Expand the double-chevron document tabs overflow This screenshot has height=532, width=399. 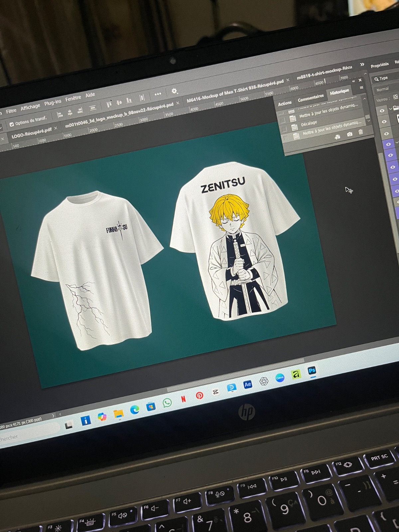362,65
